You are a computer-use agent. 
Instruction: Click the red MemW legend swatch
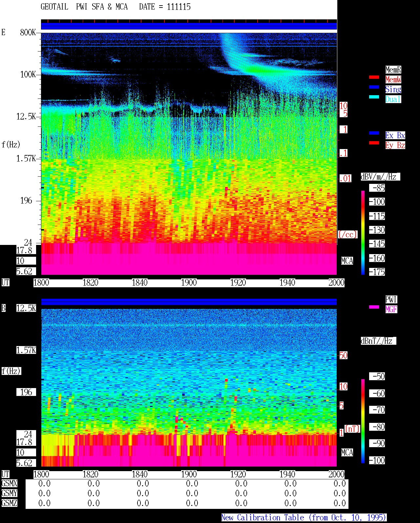pos(374,77)
